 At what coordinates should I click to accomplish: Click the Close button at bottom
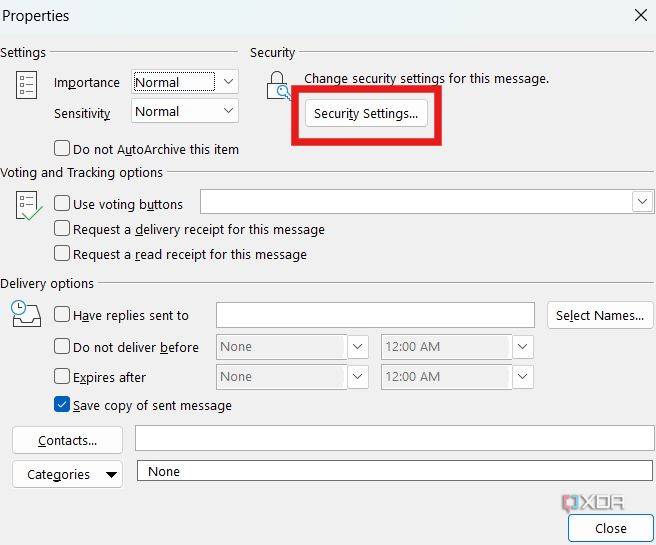point(611,528)
